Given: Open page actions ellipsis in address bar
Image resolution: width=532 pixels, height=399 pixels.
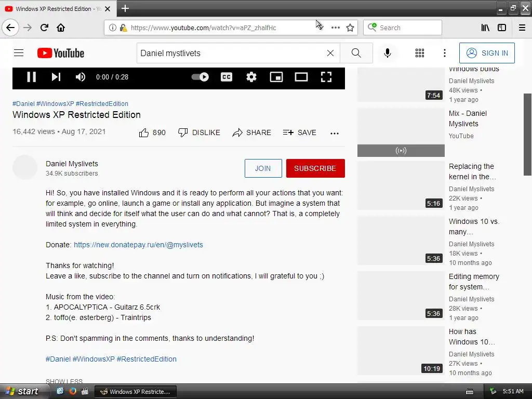Looking at the screenshot, I should click(x=335, y=28).
